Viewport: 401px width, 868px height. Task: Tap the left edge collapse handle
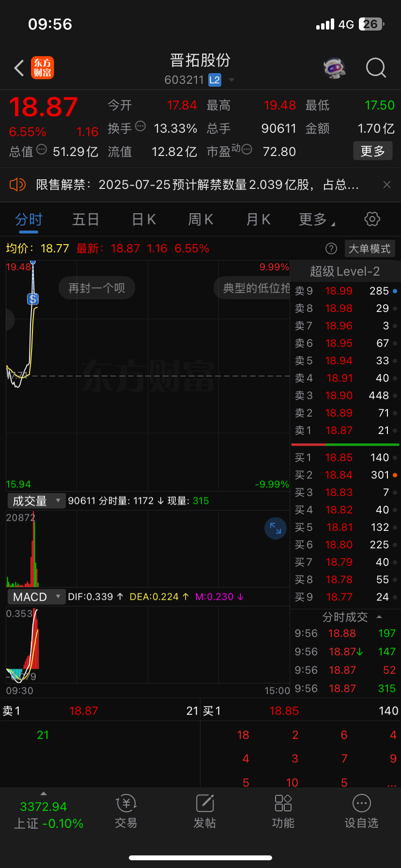(10, 320)
